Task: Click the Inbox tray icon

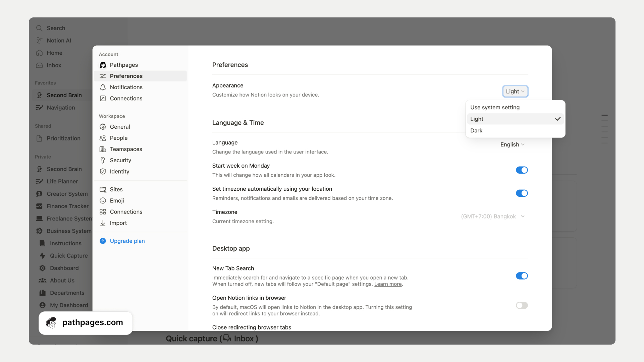Action: (39, 65)
